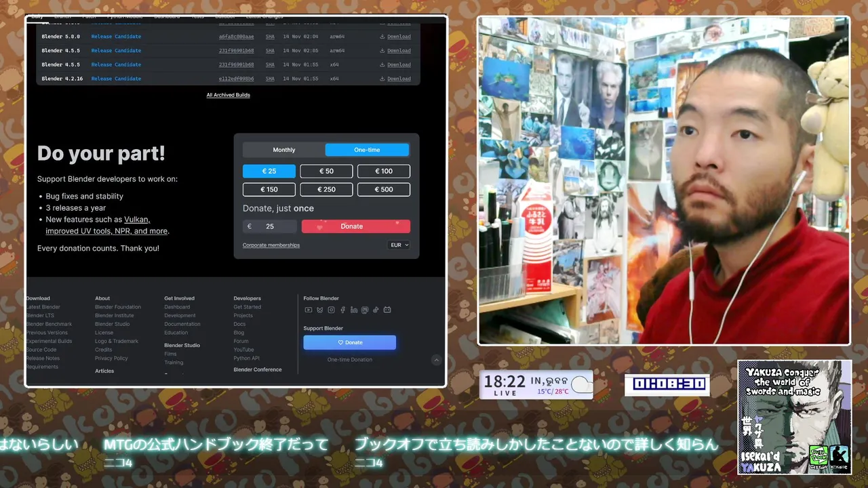
Task: Open All Archived Builds link
Action: coord(229,95)
